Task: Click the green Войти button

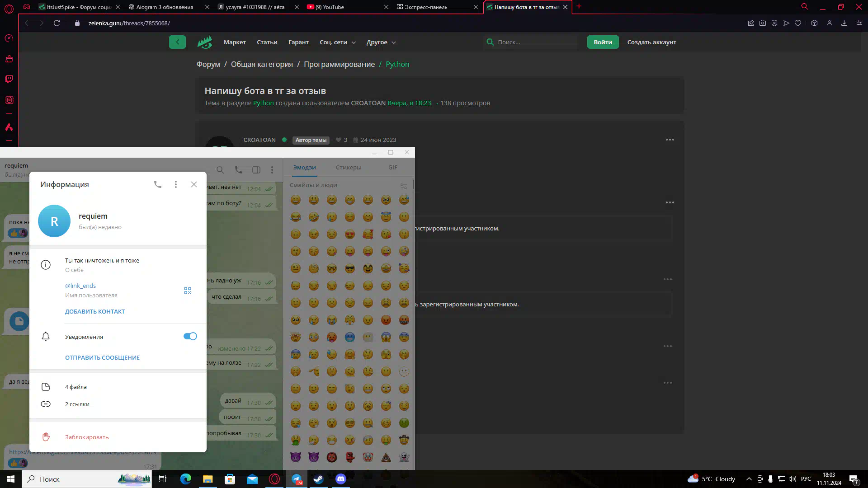Action: 603,42
